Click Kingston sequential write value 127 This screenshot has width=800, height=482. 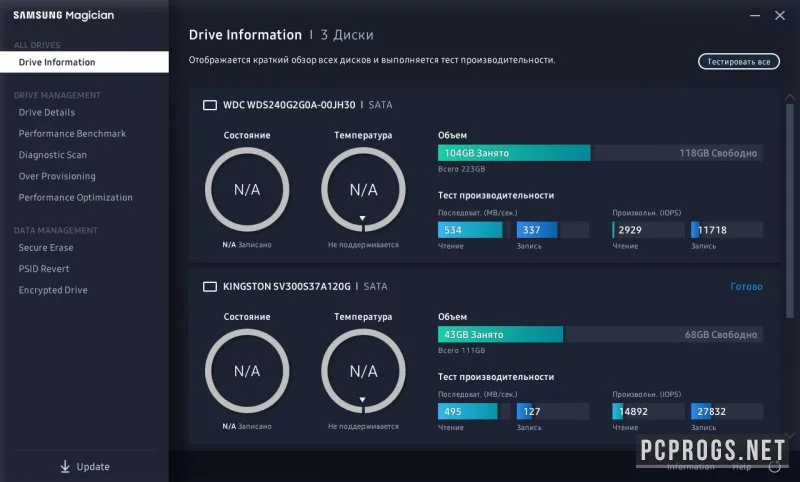(x=531, y=412)
